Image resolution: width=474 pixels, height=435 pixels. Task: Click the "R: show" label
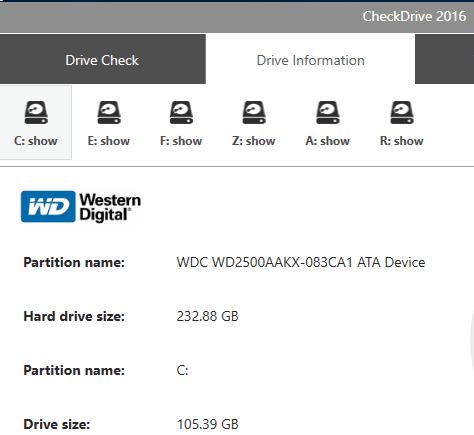[402, 141]
